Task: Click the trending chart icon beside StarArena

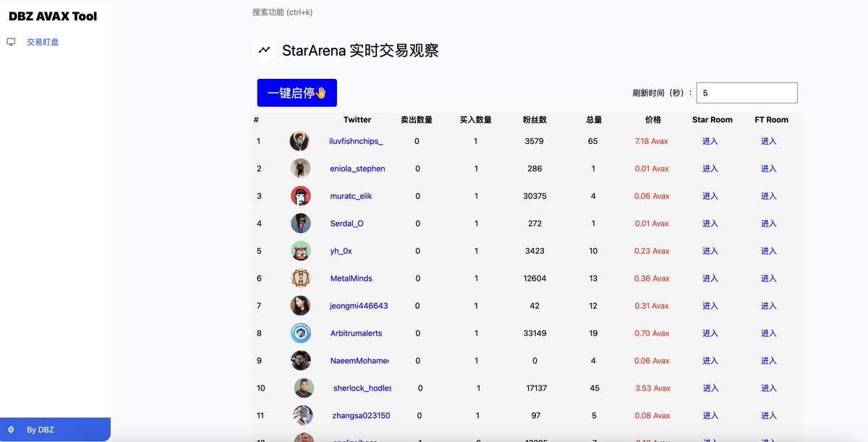Action: coord(264,50)
